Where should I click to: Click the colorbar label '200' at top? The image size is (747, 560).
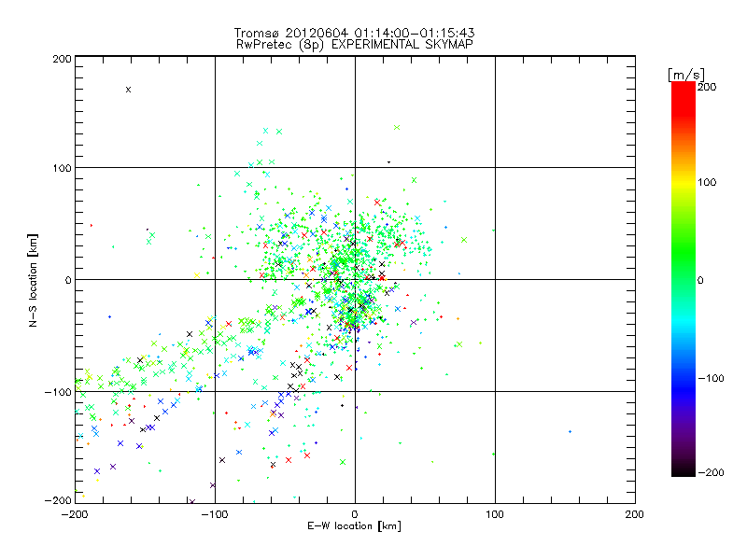pyautogui.click(x=707, y=87)
